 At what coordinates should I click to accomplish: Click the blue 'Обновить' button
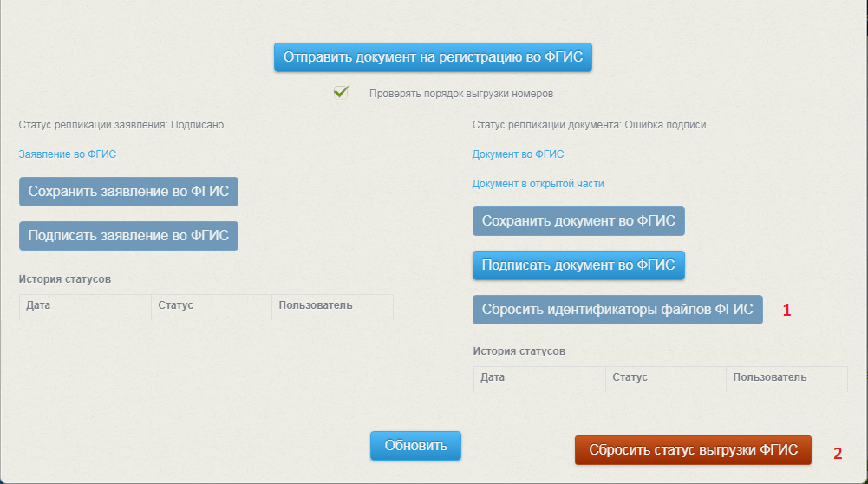tap(415, 446)
